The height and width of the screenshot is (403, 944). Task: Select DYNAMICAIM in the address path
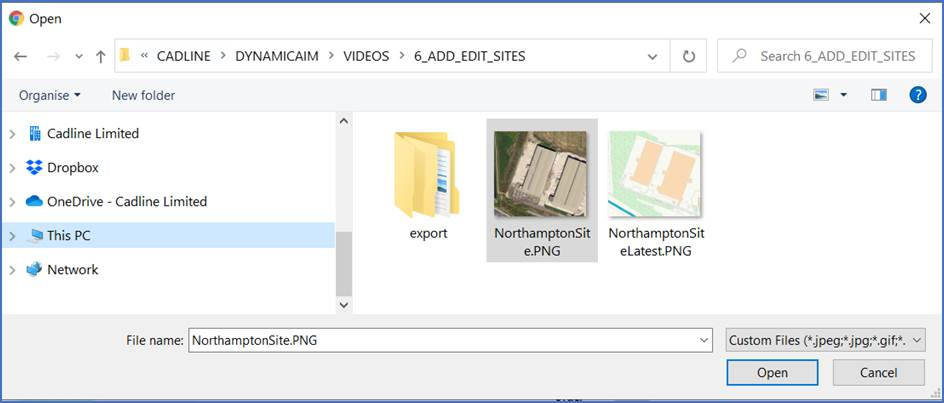[x=277, y=57]
